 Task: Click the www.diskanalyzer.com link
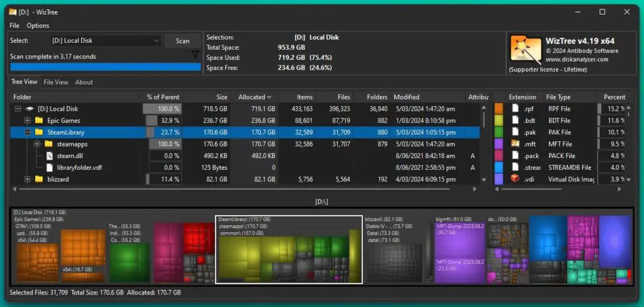coord(577,60)
